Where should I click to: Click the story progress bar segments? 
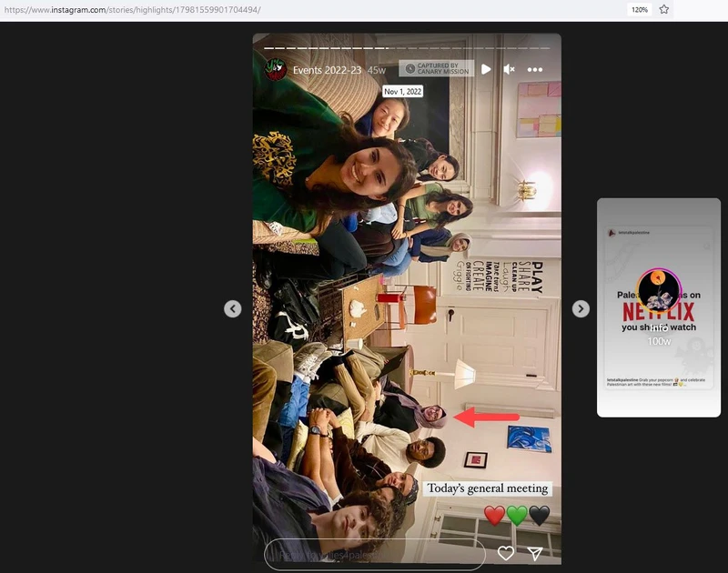tap(407, 48)
